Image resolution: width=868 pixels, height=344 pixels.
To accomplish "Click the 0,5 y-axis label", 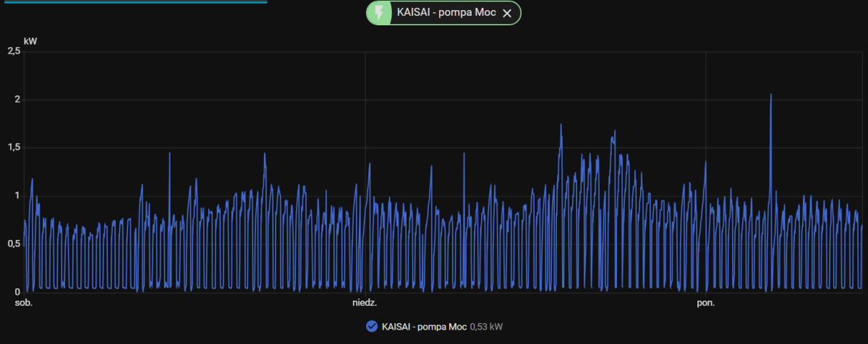I will tap(13, 244).
